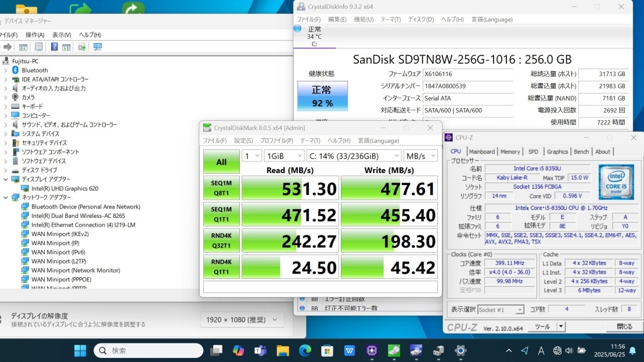
Task: Click the taskbar 検索 search box
Action: 148,350
